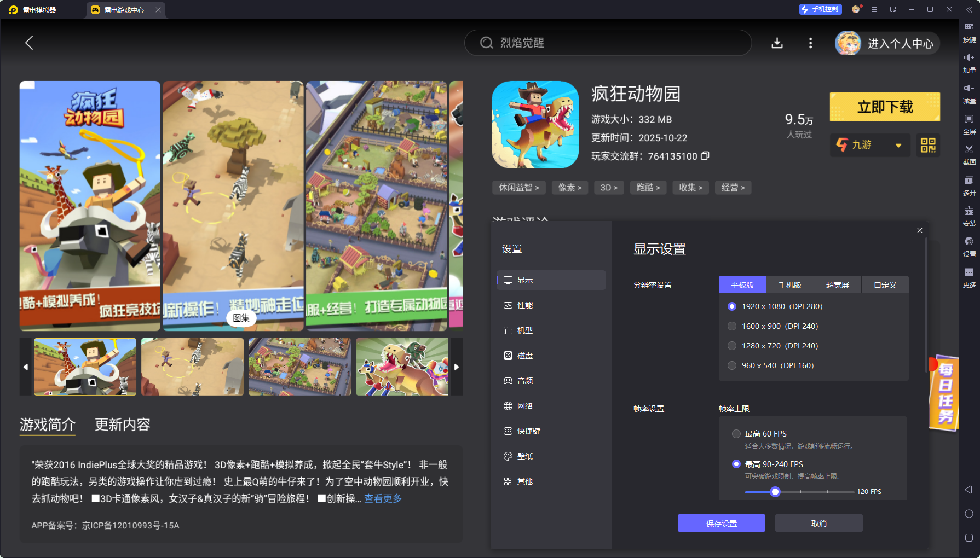This screenshot has width=980, height=558.
Task: Select 性能 in the settings menu
Action: (551, 305)
